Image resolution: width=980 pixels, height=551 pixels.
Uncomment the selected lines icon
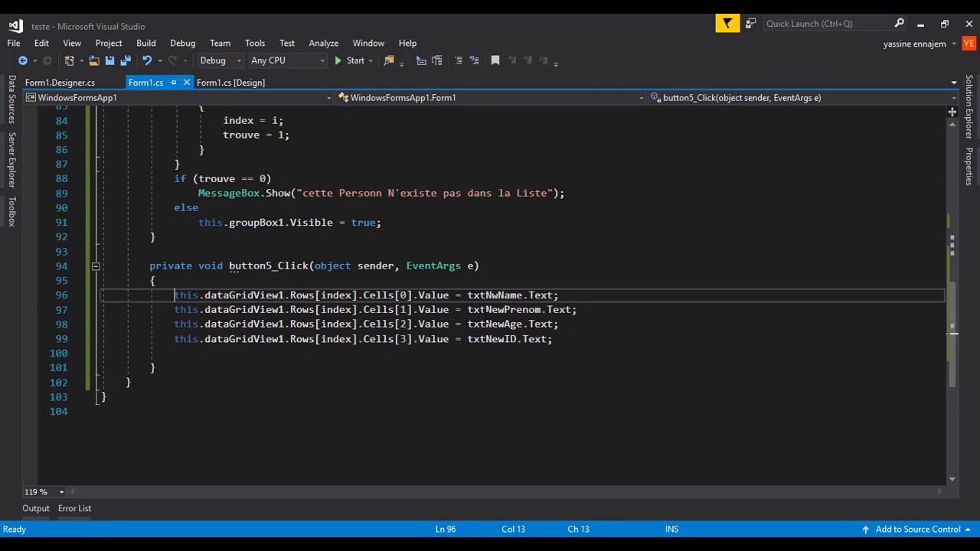pos(474,60)
